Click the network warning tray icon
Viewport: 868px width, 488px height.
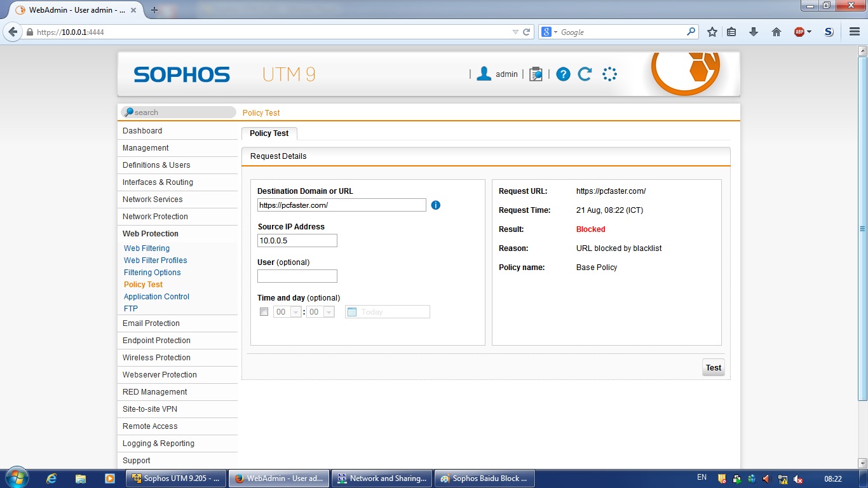783,479
